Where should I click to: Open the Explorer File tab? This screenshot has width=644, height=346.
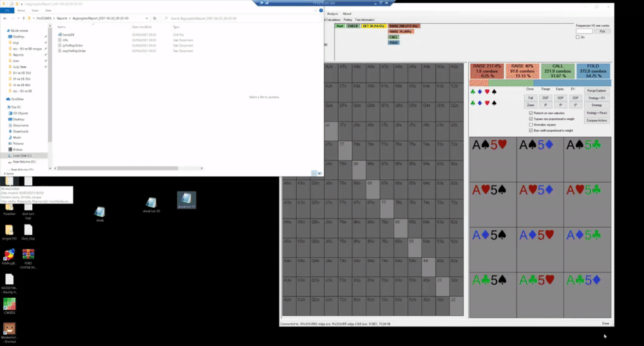pos(7,11)
